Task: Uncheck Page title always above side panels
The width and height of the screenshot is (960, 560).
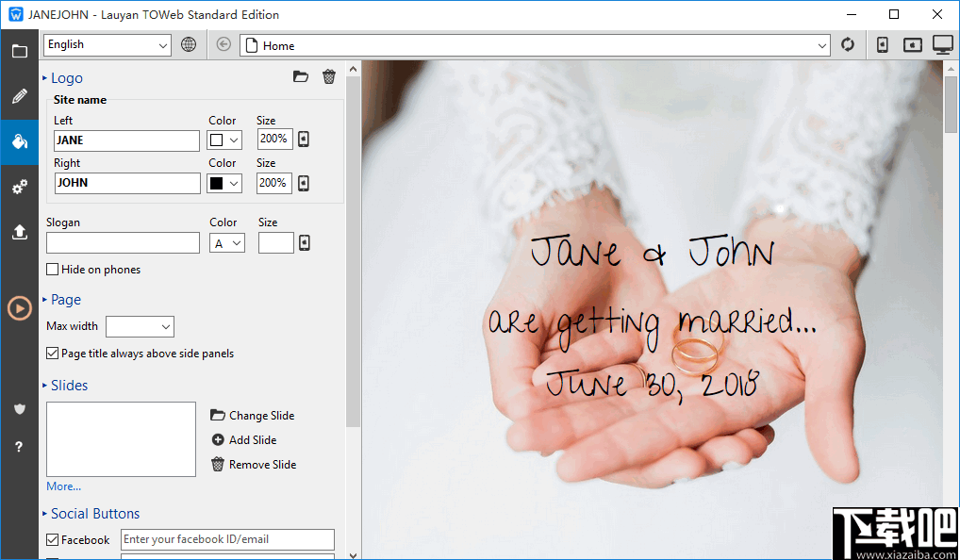Action: click(x=53, y=354)
